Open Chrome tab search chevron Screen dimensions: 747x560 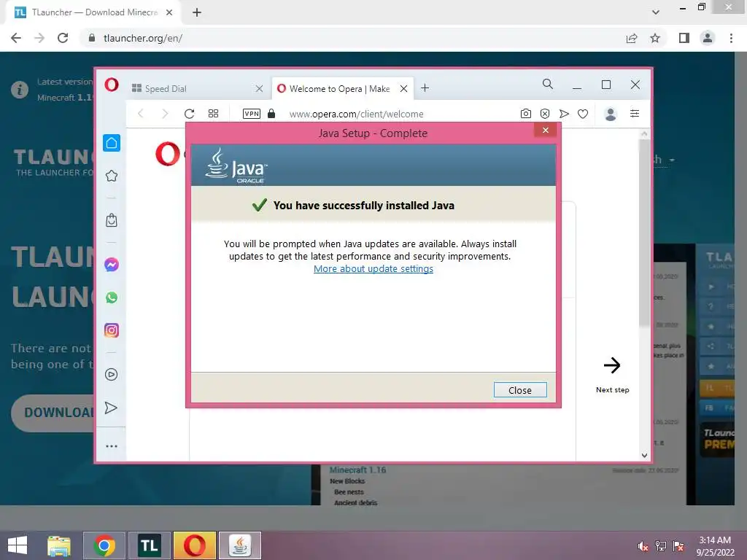coord(656,12)
